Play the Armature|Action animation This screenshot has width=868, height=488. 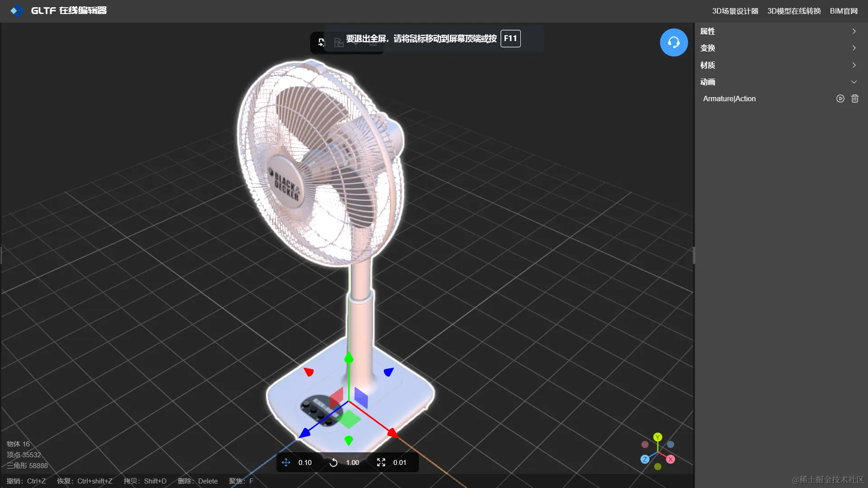click(x=840, y=99)
